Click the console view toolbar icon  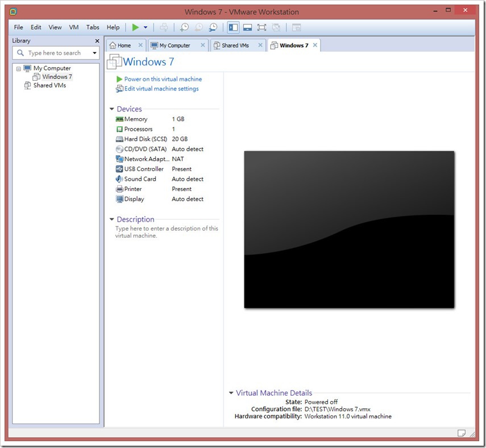(x=296, y=27)
